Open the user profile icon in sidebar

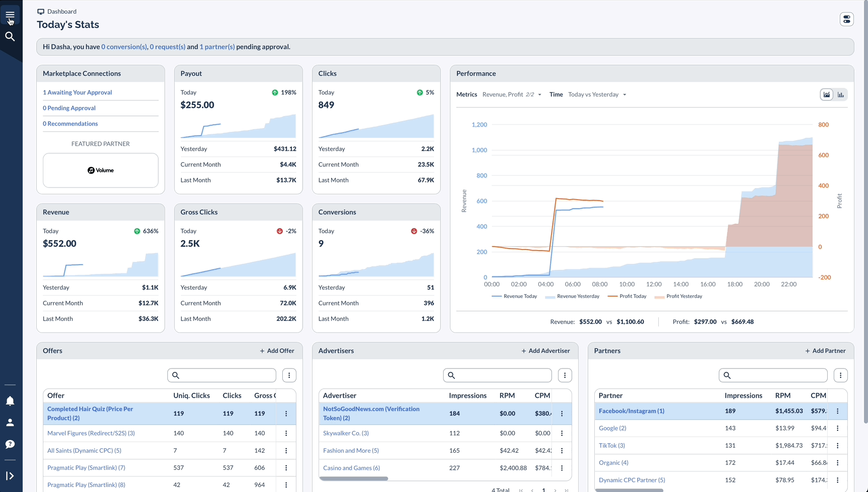pos(11,422)
